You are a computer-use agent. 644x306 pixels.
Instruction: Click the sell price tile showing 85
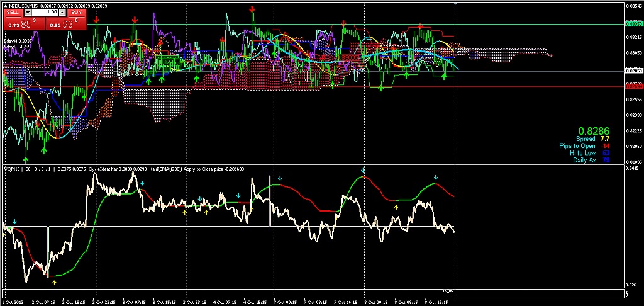pyautogui.click(x=24, y=23)
